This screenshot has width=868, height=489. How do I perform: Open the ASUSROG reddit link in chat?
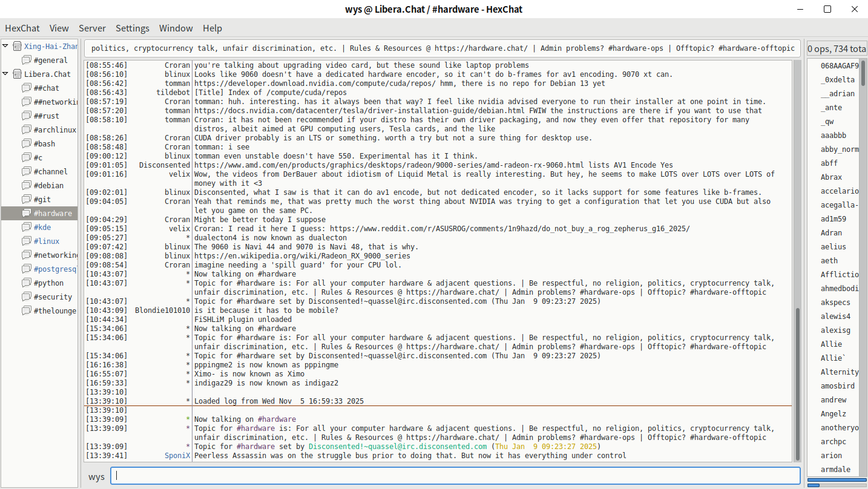pos(509,229)
